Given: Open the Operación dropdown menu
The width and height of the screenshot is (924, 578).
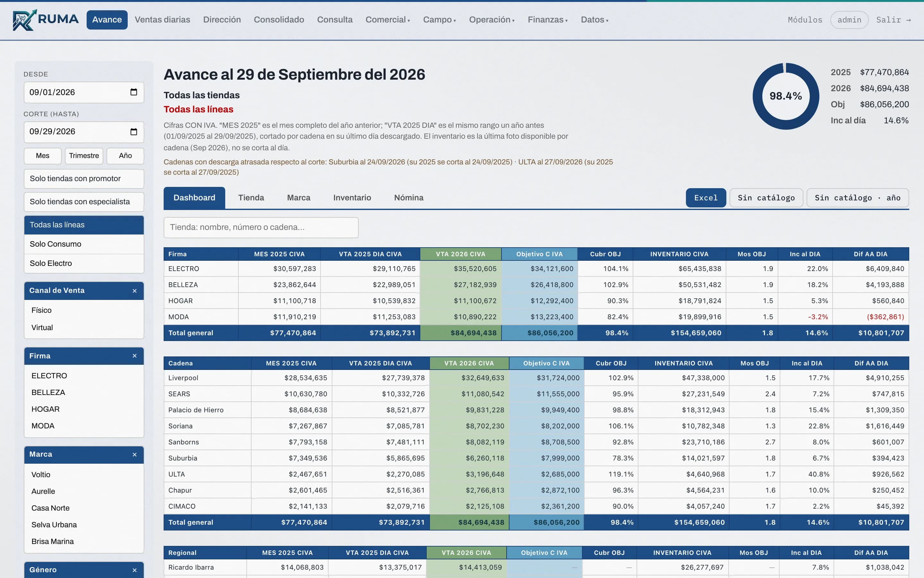Looking at the screenshot, I should click(492, 20).
